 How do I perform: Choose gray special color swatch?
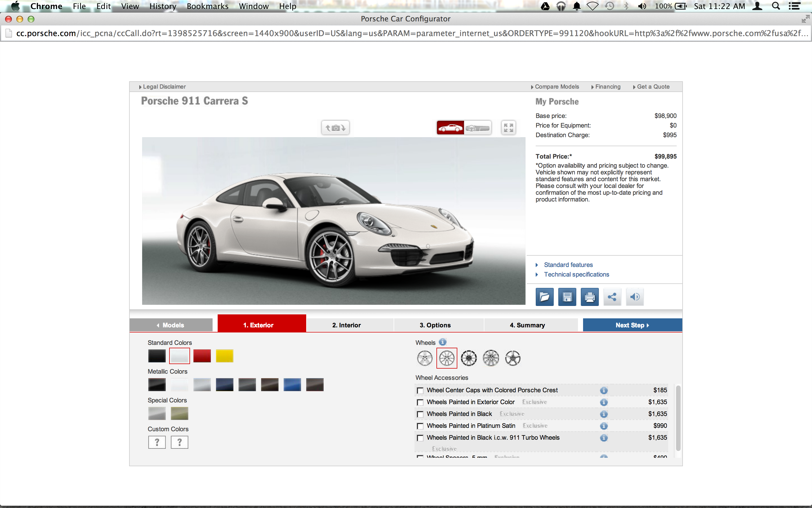tap(157, 413)
